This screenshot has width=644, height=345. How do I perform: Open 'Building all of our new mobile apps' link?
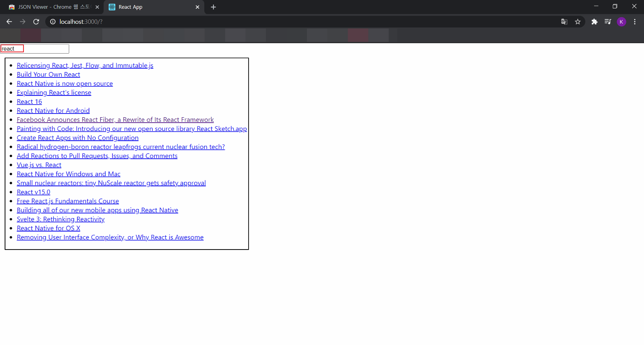(x=97, y=210)
